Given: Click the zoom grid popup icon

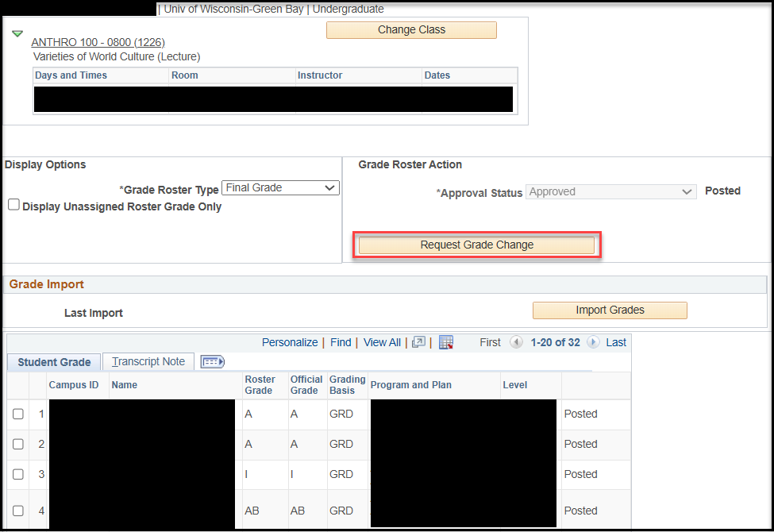Looking at the screenshot, I should coord(419,342).
